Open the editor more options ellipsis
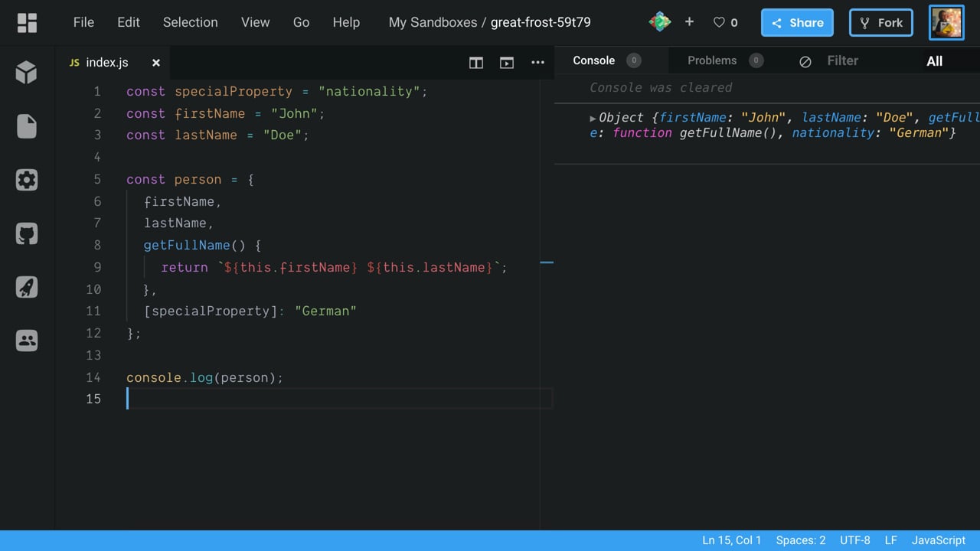Viewport: 980px width, 551px height. [x=537, y=63]
